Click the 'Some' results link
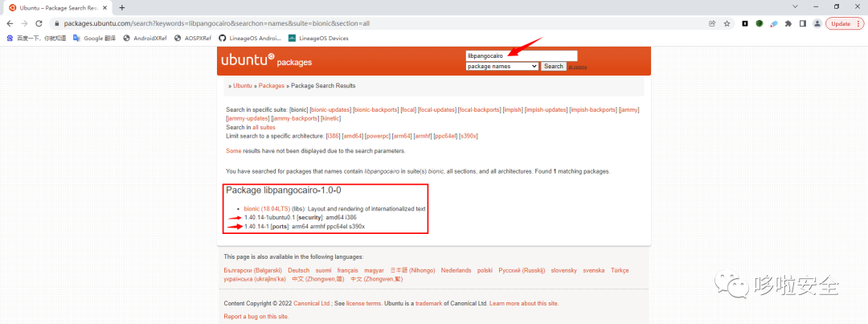Viewport: 868px width, 324px height. (x=233, y=151)
